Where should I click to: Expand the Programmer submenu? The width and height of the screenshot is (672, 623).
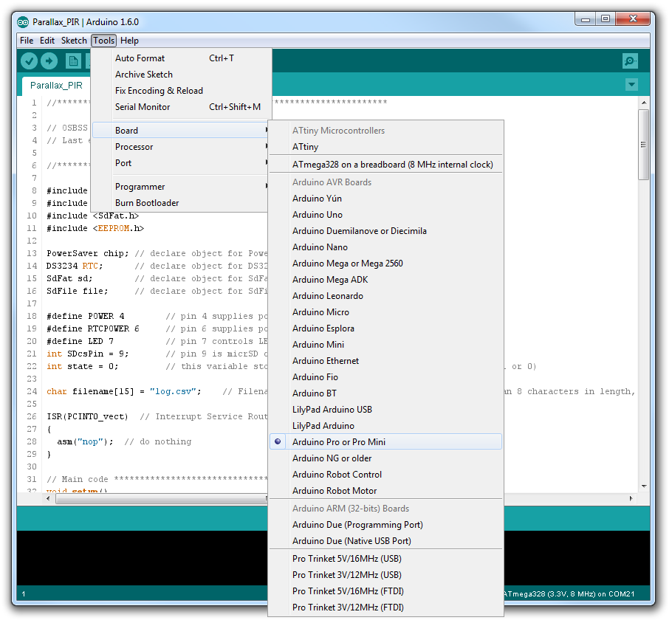click(182, 187)
